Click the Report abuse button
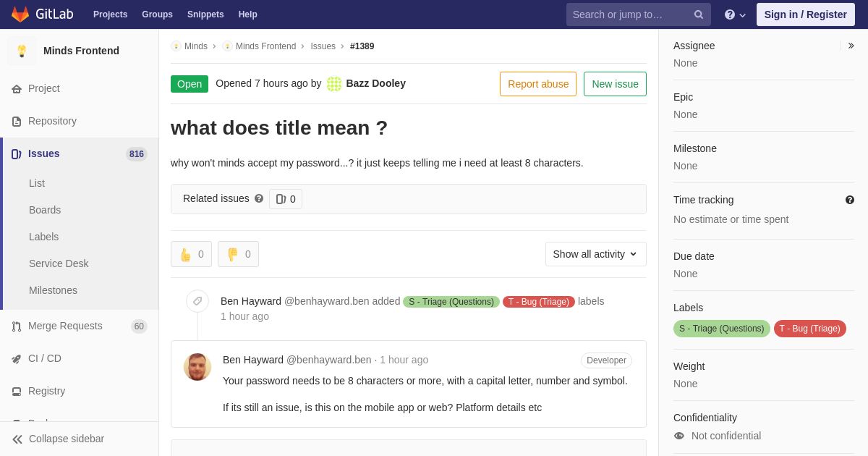 538,84
